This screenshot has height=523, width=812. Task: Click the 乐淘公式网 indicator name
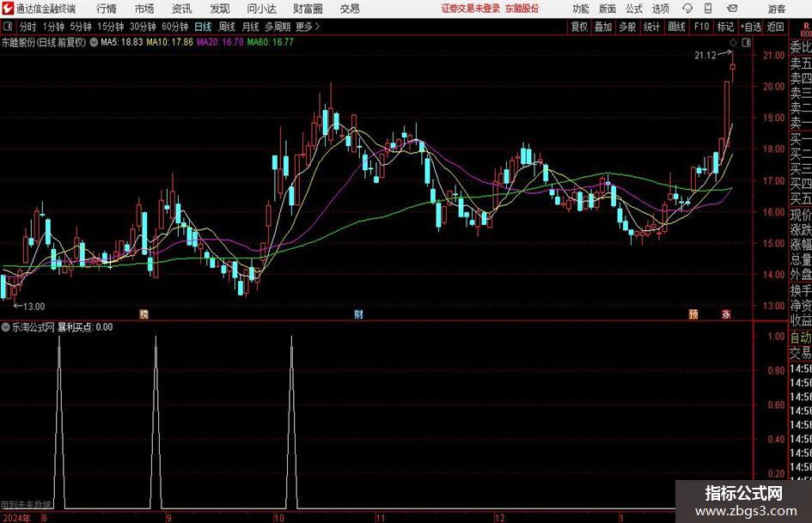(34, 327)
